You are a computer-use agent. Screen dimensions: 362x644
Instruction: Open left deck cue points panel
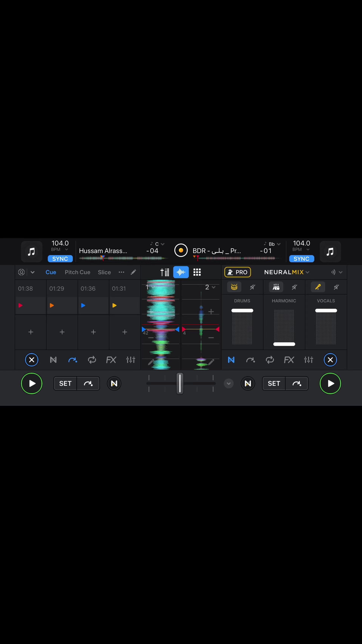[72, 360]
